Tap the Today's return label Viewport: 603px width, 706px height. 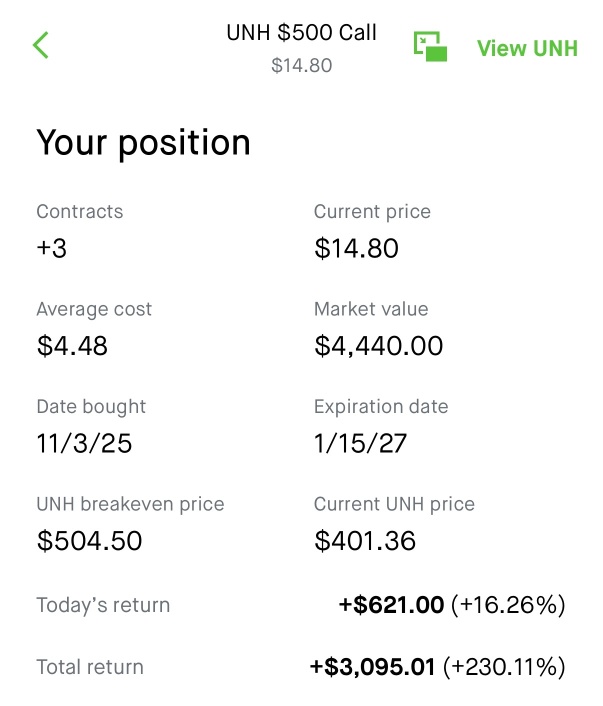tap(103, 605)
